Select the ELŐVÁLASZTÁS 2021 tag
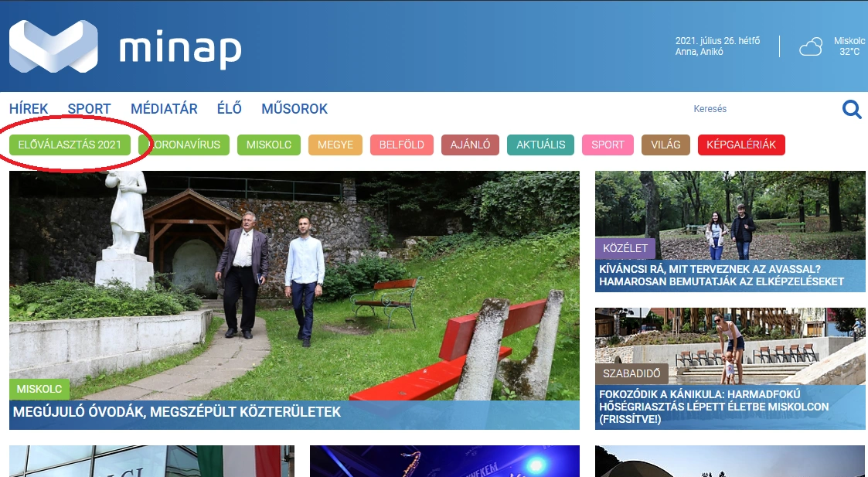The width and height of the screenshot is (868, 477). (x=70, y=145)
